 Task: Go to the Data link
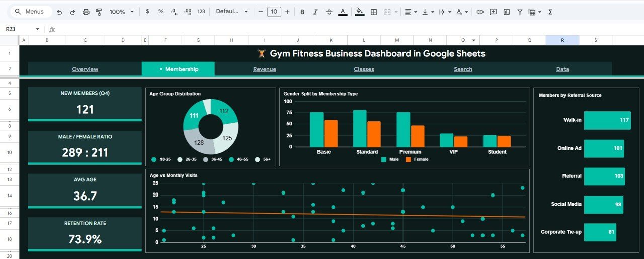(x=562, y=69)
